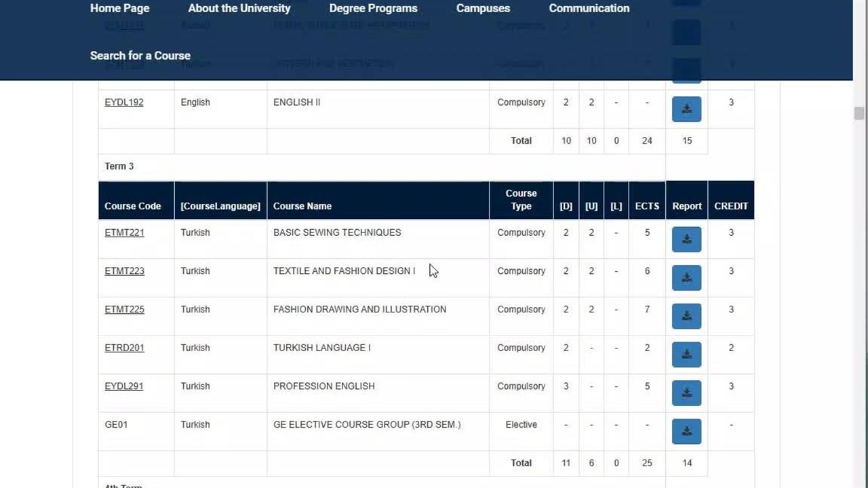Download report for Basic Sewing Techniques
This screenshot has height=488, width=868.
pyautogui.click(x=686, y=239)
